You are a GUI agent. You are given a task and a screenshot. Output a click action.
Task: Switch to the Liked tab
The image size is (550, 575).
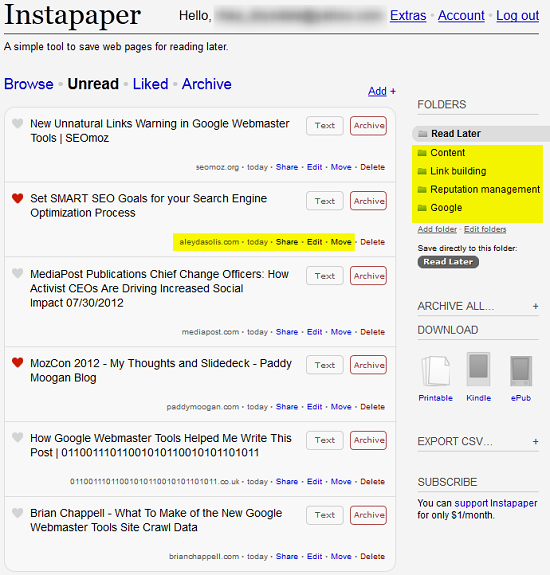pos(150,84)
